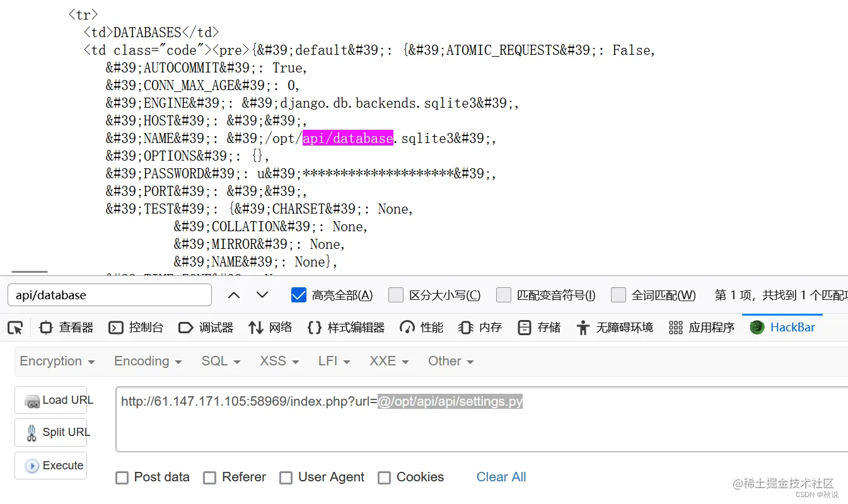The width and height of the screenshot is (848, 504).
Task: Click the django.db.backends.sqlite3 ENGINE line
Action: point(313,103)
